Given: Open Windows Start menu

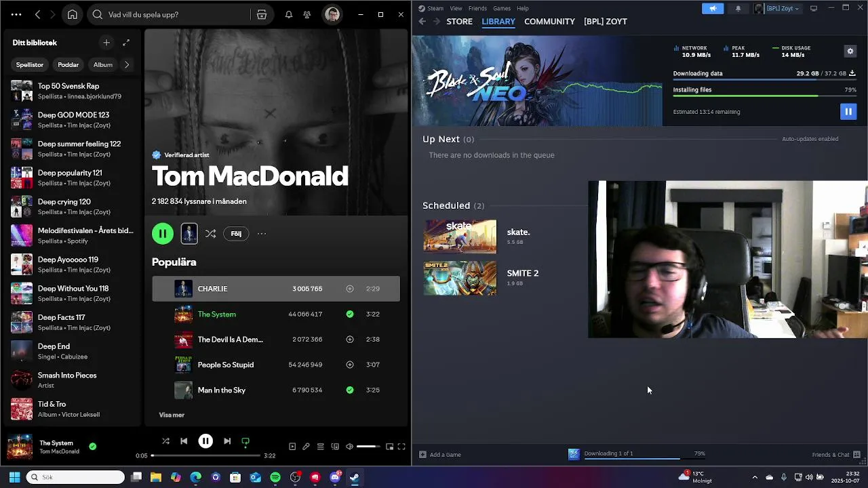Looking at the screenshot, I should (x=14, y=477).
